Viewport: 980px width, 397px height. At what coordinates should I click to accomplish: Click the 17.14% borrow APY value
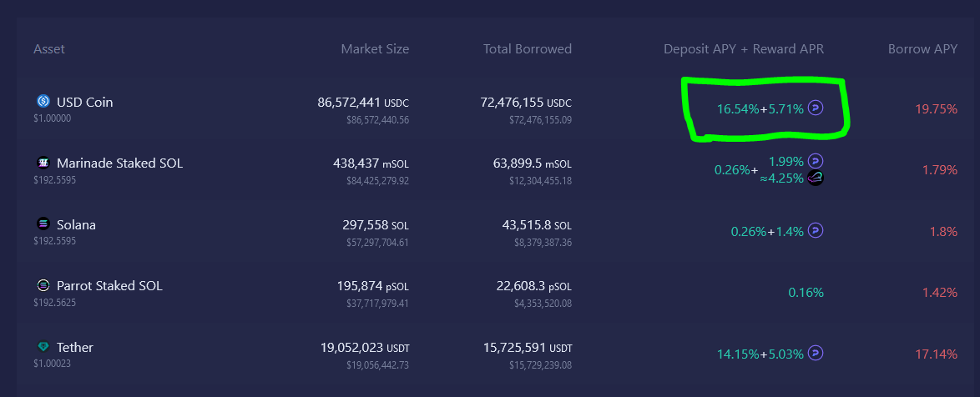click(x=937, y=354)
